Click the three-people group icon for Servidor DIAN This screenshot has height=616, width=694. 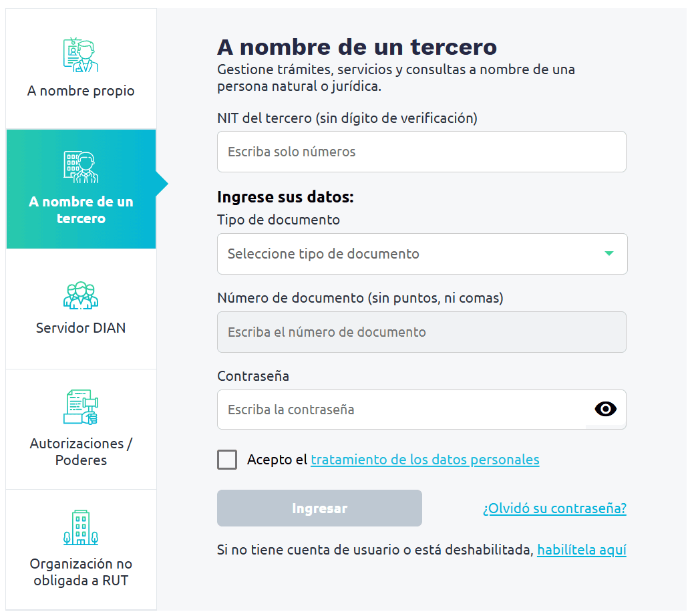81,295
